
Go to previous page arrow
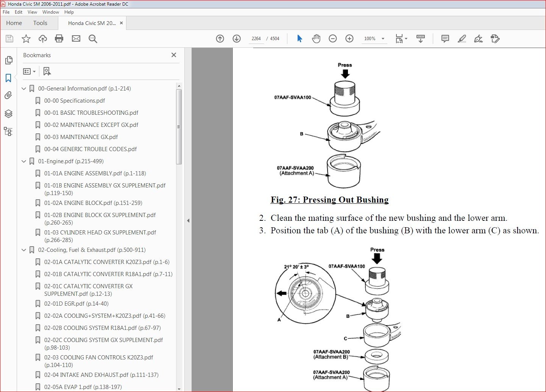point(220,39)
